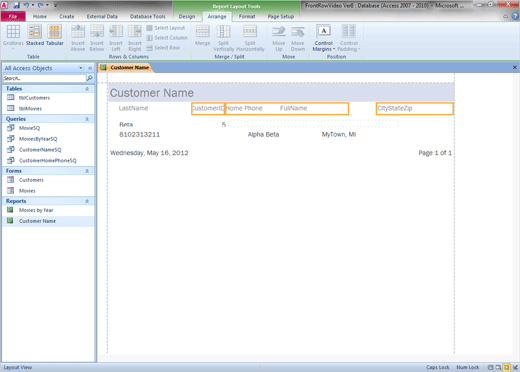Click the Undo icon in quick access toolbar
Image resolution: width=520 pixels, height=372 pixels.
pyautogui.click(x=26, y=5)
